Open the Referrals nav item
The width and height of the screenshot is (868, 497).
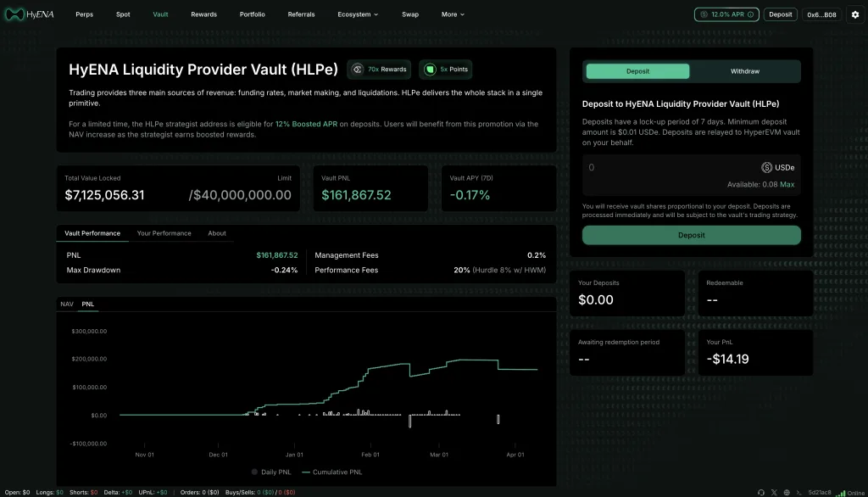(x=301, y=14)
